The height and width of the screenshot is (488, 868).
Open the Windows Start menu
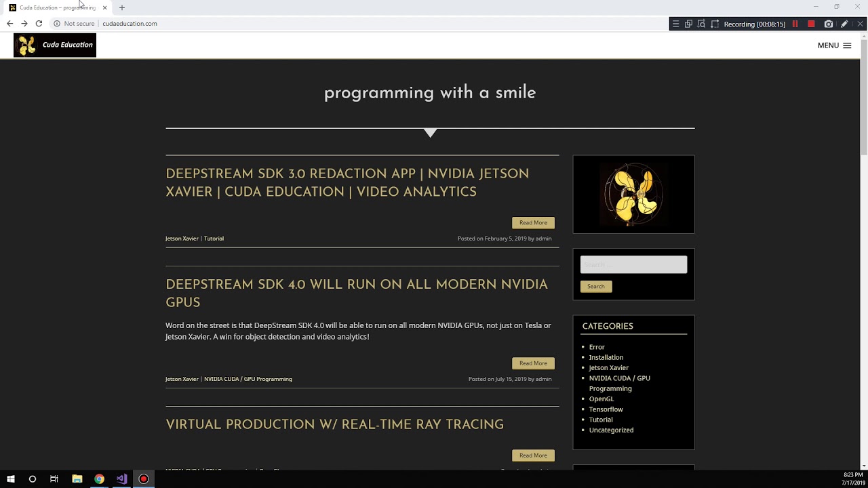click(11, 479)
